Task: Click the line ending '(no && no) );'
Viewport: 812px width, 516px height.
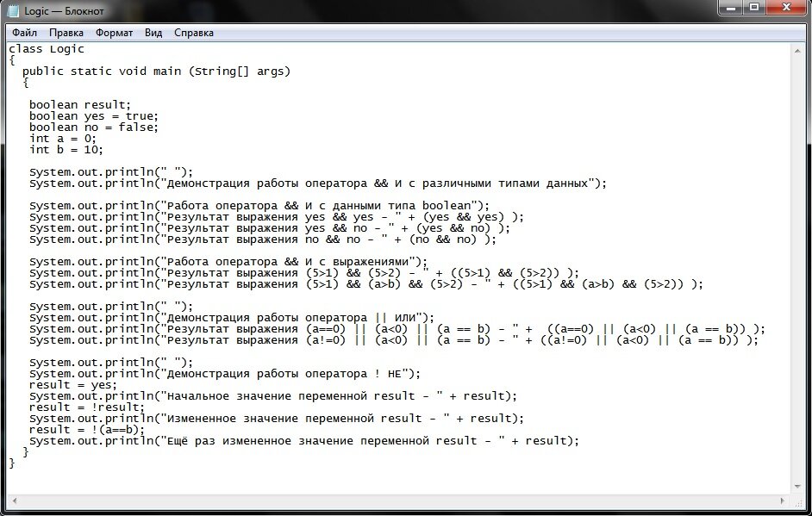Action: (263, 239)
